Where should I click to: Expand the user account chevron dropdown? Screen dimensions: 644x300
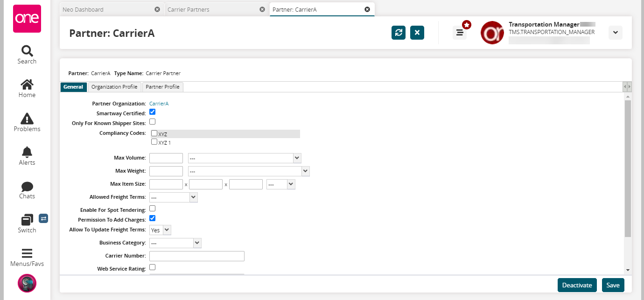[x=616, y=33]
